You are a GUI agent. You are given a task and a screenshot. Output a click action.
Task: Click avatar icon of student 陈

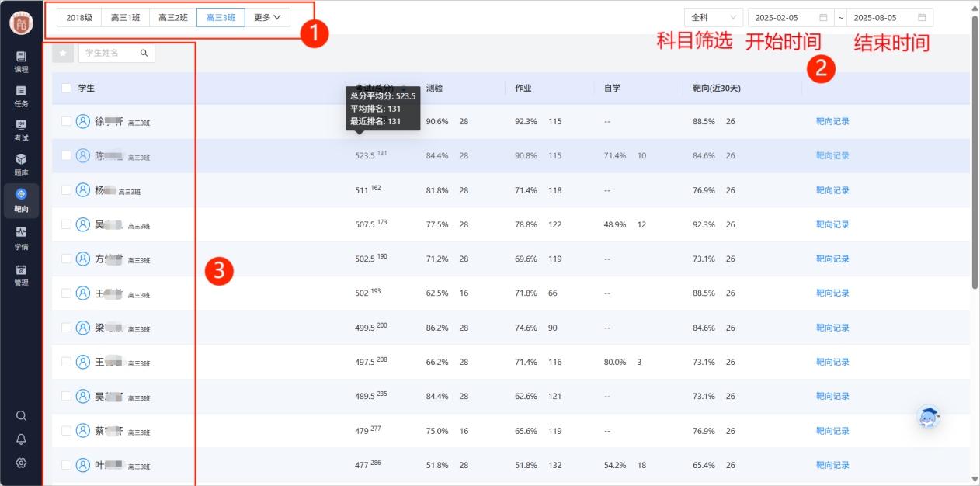[x=83, y=155]
